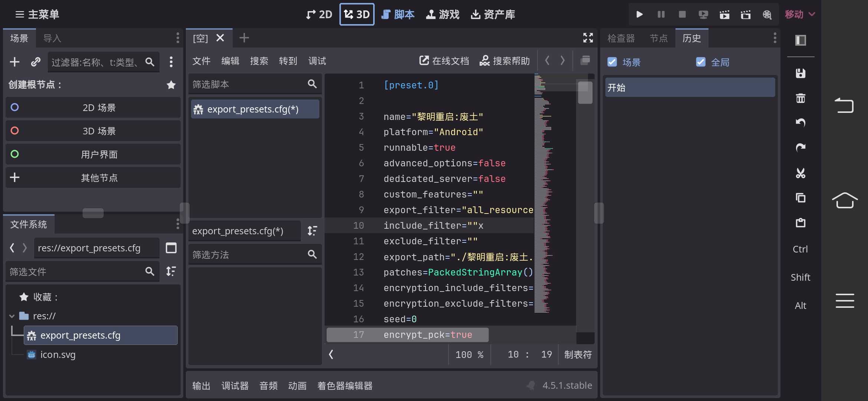Switch to the 检查器 tab
This screenshot has width=868, height=401.
621,38
